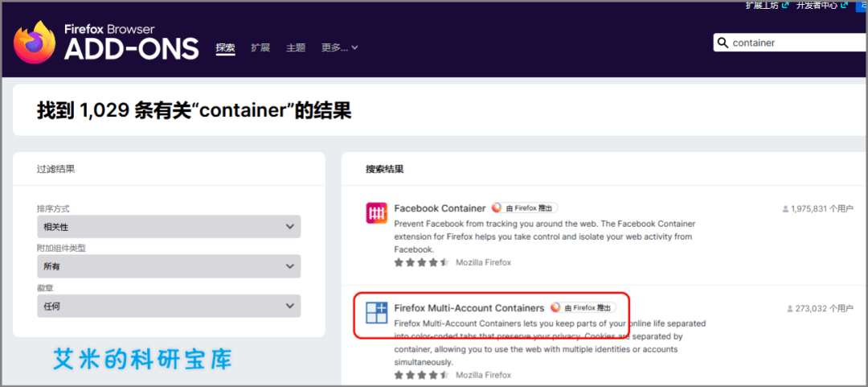868x387 pixels.
Task: Click Mozilla Firefox author under Multi-Account Containers
Action: 483,375
